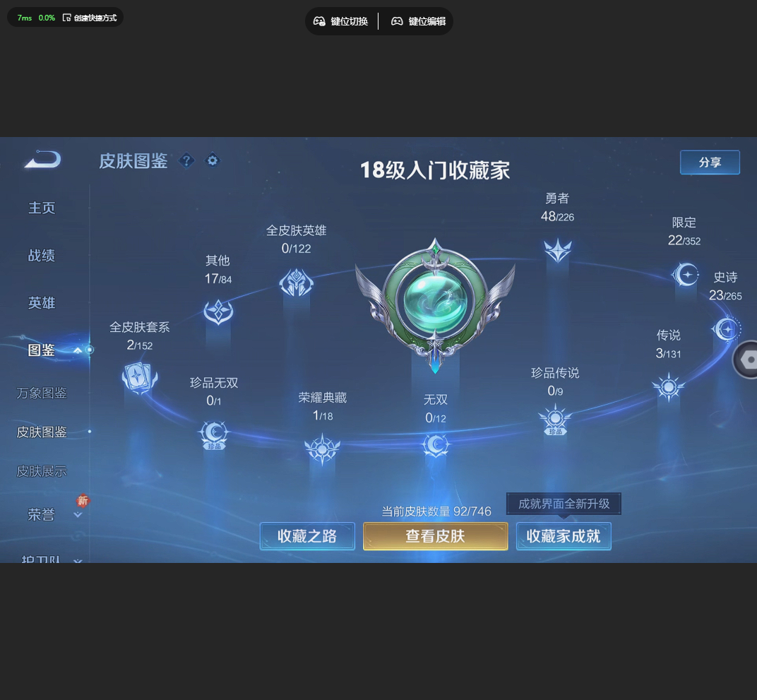
Task: Click the 键位切换 label
Action: pos(350,21)
